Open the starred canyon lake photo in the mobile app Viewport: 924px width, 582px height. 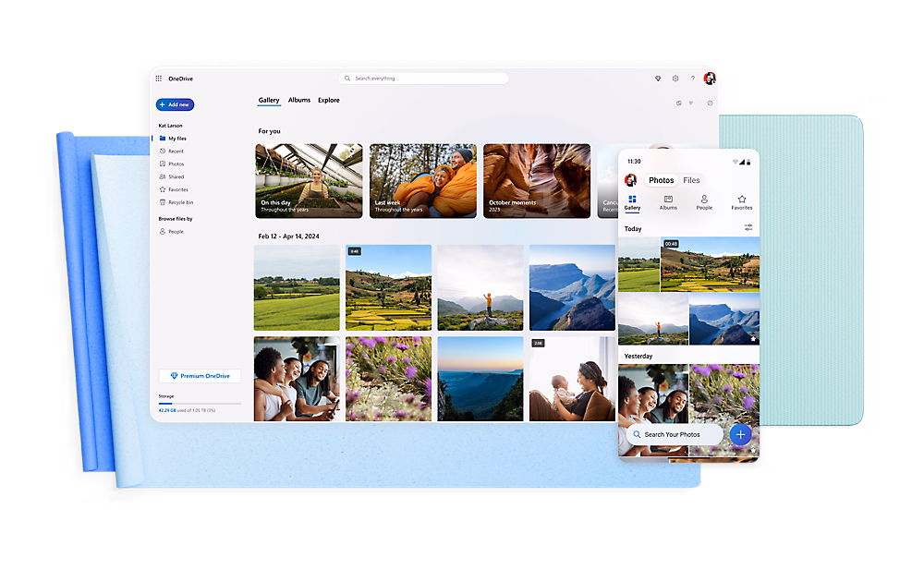[724, 319]
